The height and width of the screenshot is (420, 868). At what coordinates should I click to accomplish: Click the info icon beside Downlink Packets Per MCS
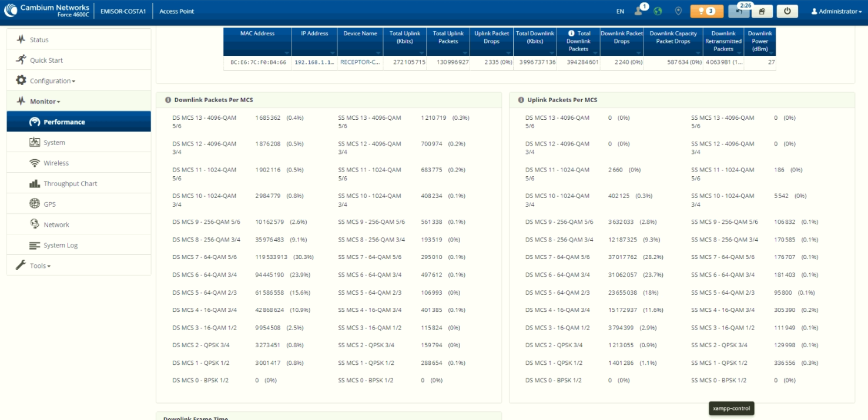pos(168,100)
